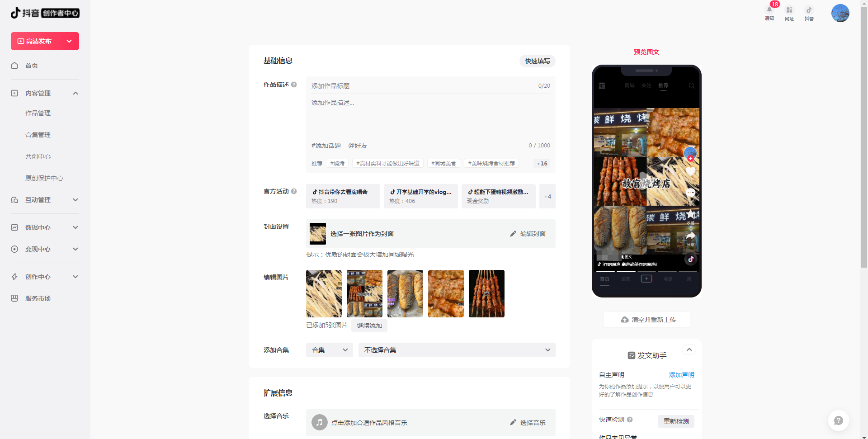This screenshot has width=868, height=439.
Task: Select the 超能下蛋鸭视频激励 activity
Action: tap(499, 196)
